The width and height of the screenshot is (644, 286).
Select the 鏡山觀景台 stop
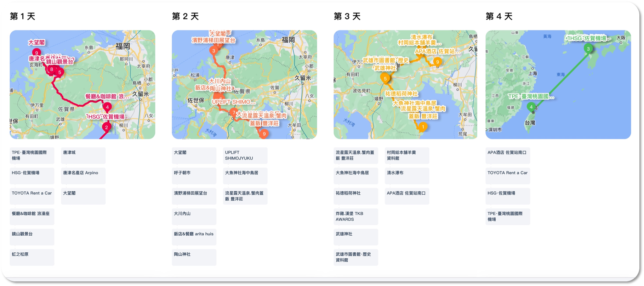32,237
